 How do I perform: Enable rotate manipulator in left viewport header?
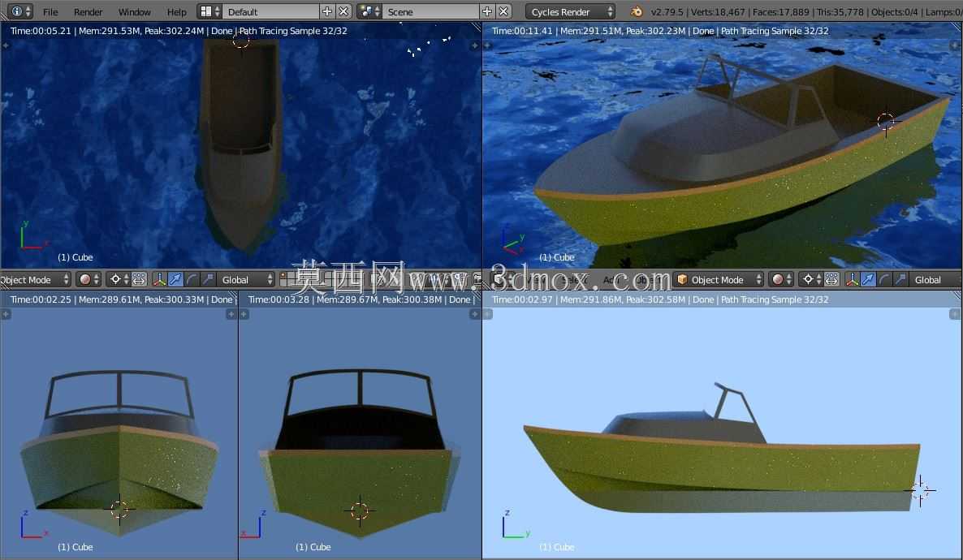192,279
